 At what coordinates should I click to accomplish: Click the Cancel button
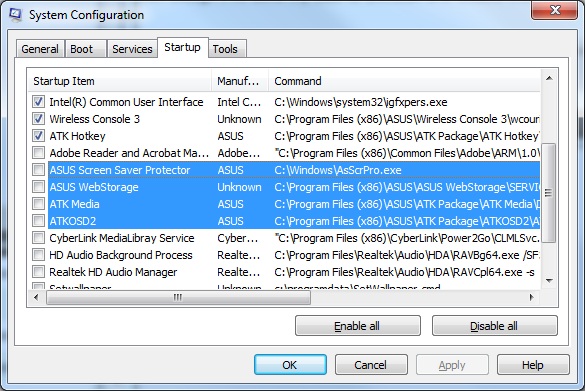pyautogui.click(x=371, y=365)
